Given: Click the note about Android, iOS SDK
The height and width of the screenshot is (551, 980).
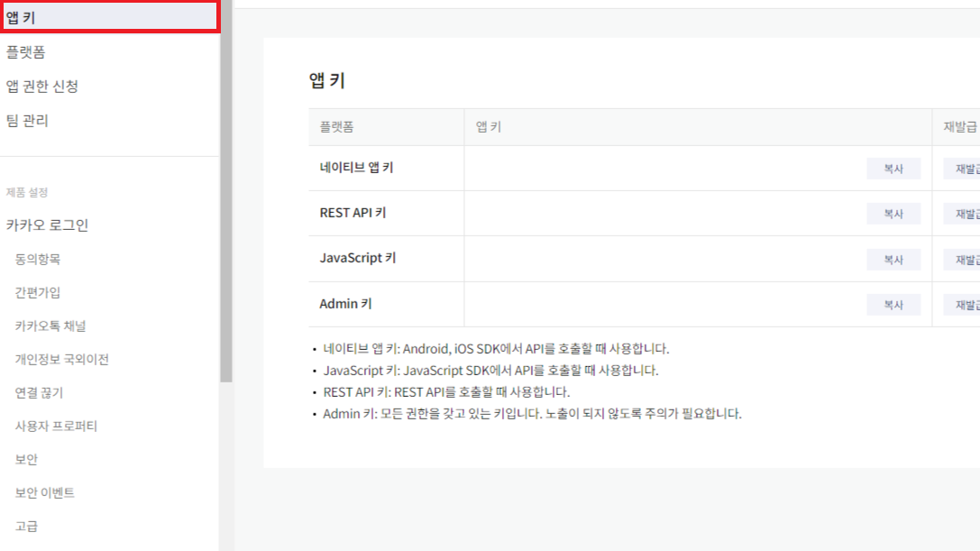Looking at the screenshot, I should (496, 348).
